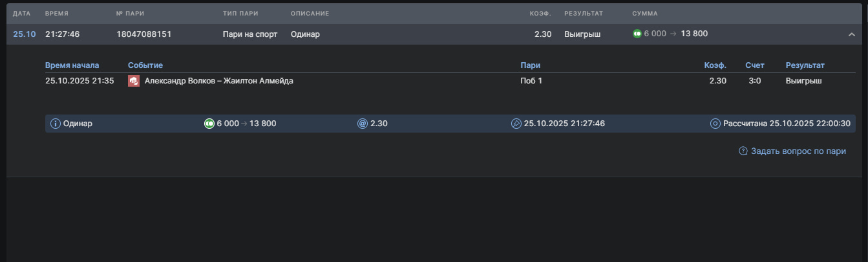868x262 pixels.
Task: Click the Тип пари column header
Action: [x=238, y=14]
